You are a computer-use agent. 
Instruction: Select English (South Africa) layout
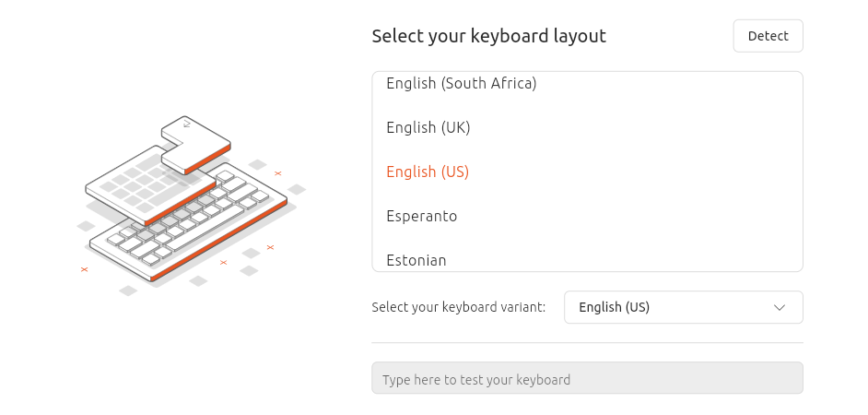click(x=461, y=84)
